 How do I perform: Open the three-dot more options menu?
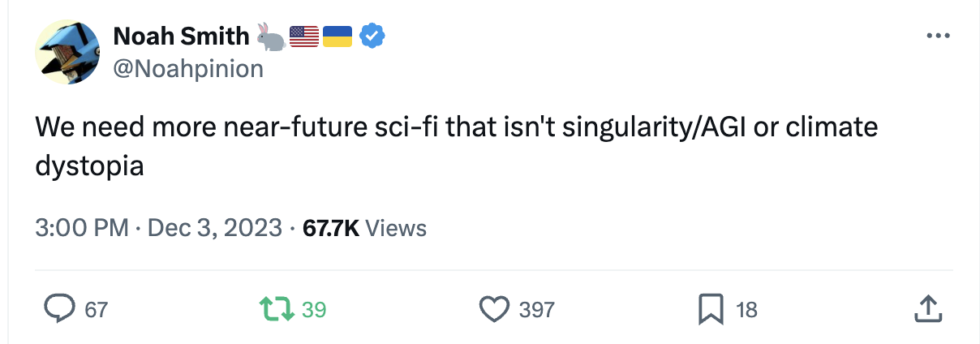[938, 36]
